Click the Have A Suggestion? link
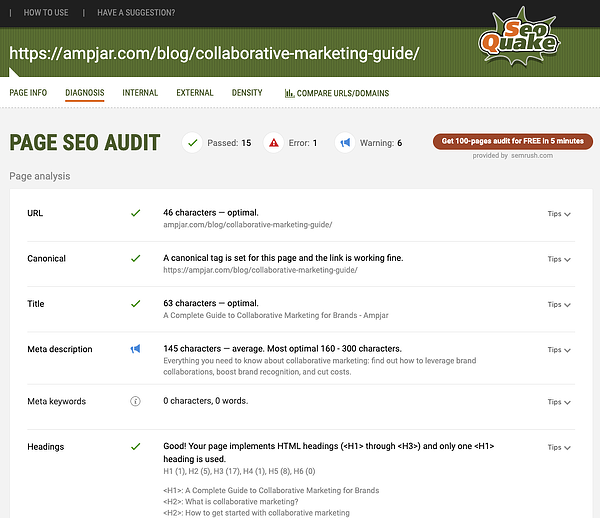 pyautogui.click(x=136, y=13)
